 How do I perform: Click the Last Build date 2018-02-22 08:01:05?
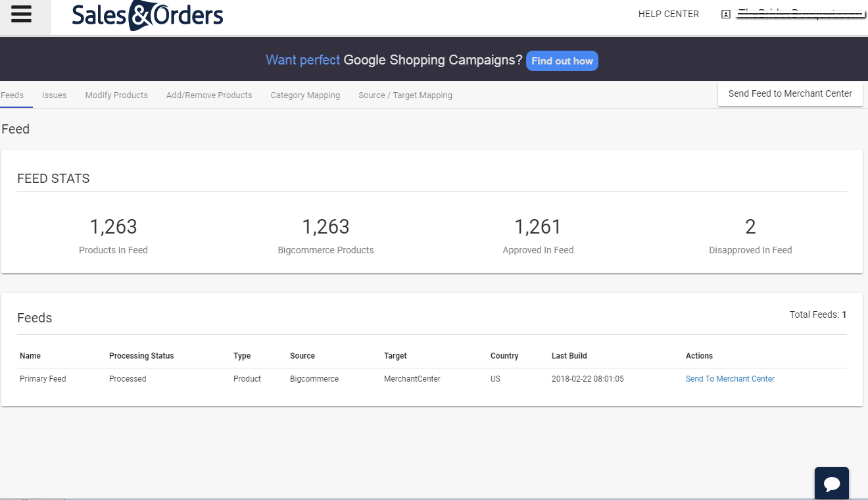588,379
